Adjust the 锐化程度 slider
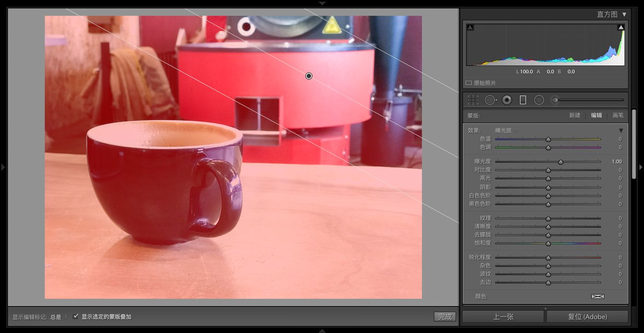 pyautogui.click(x=548, y=257)
